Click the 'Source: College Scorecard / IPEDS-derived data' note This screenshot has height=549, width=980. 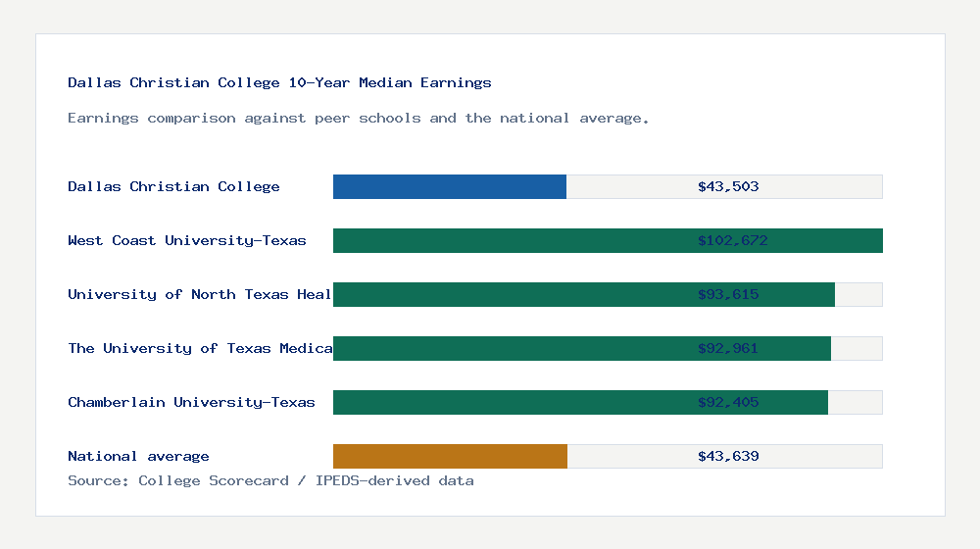click(x=270, y=480)
